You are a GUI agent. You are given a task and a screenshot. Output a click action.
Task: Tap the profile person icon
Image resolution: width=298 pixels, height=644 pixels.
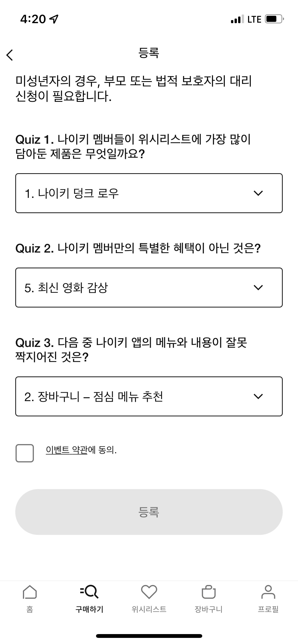coord(268,592)
